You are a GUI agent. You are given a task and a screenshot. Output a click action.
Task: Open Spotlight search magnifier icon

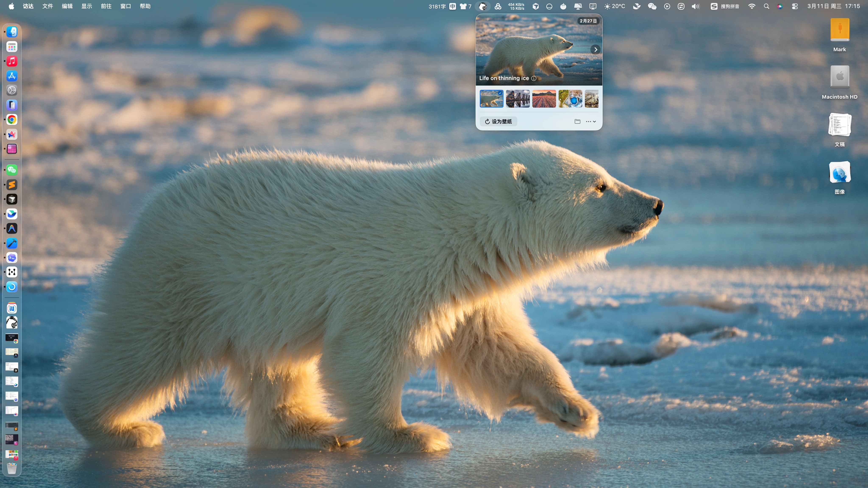[x=766, y=6]
